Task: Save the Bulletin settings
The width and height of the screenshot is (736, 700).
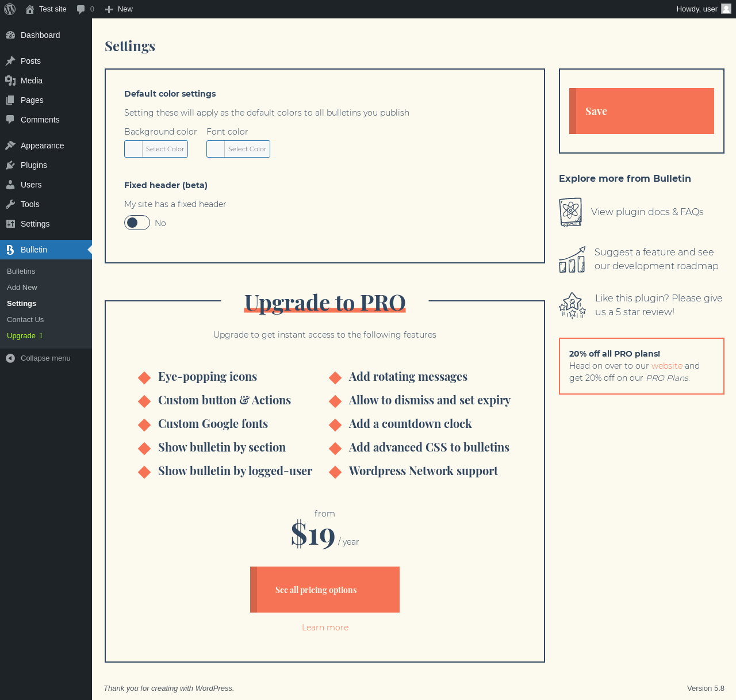Action: point(642,111)
